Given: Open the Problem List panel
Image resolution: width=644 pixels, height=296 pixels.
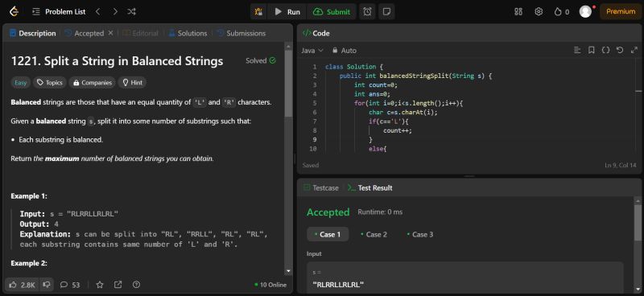Looking at the screenshot, I should [x=59, y=12].
